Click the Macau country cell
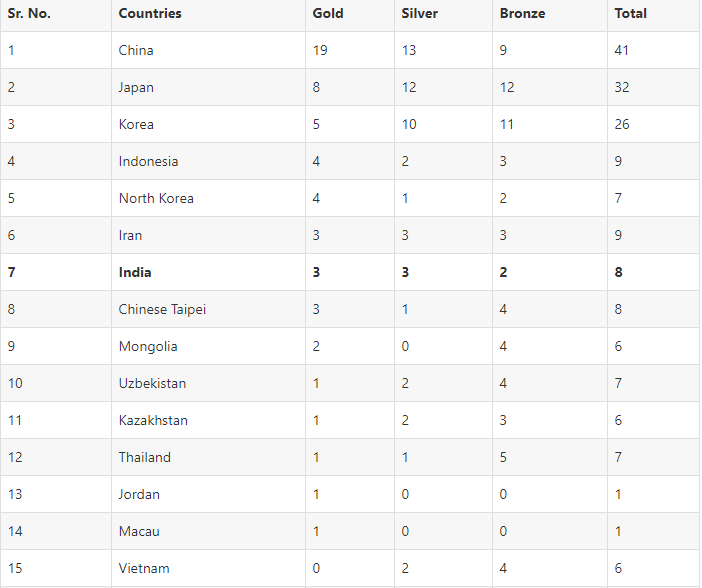This screenshot has width=702, height=588. click(139, 531)
